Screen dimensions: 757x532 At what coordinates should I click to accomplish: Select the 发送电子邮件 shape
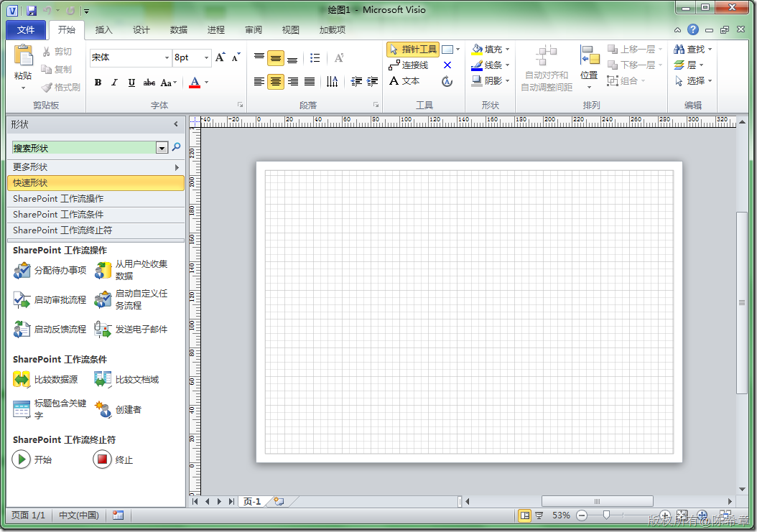pos(131,330)
